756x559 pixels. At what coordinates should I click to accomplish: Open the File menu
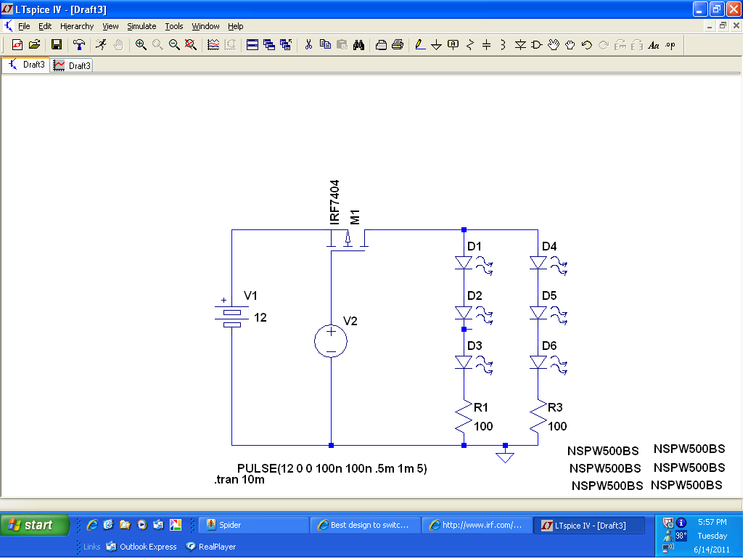(24, 26)
